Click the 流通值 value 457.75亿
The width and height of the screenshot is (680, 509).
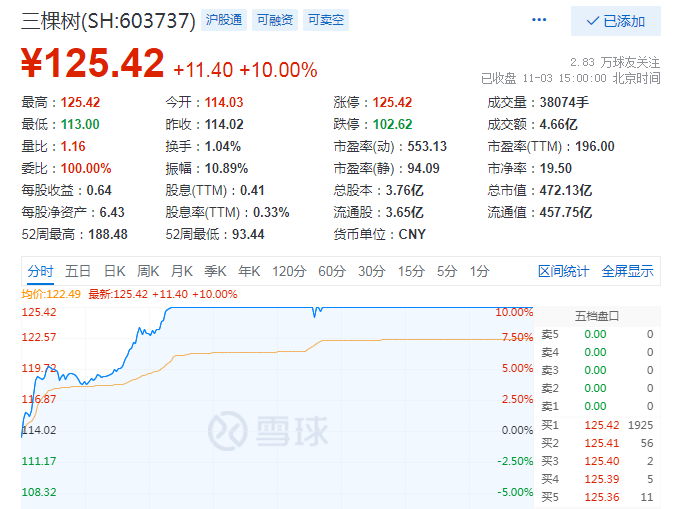[x=566, y=212]
